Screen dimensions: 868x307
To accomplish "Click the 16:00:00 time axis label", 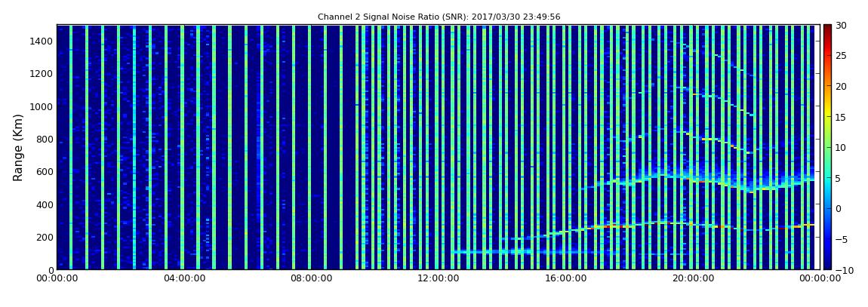I will pos(565,279).
